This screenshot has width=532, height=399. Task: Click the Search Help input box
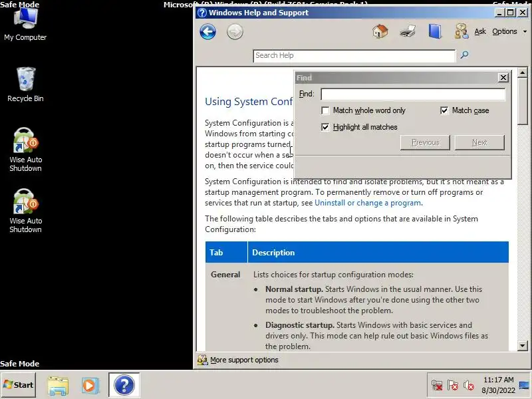point(354,56)
